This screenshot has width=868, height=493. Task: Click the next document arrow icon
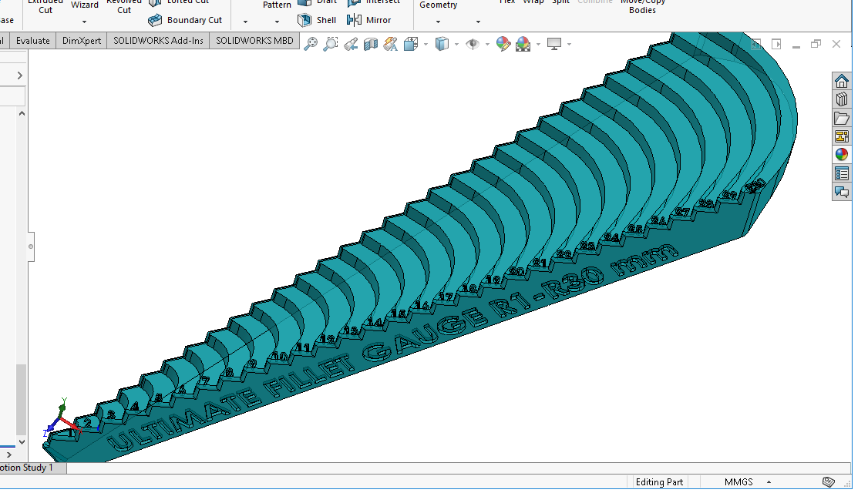point(776,44)
